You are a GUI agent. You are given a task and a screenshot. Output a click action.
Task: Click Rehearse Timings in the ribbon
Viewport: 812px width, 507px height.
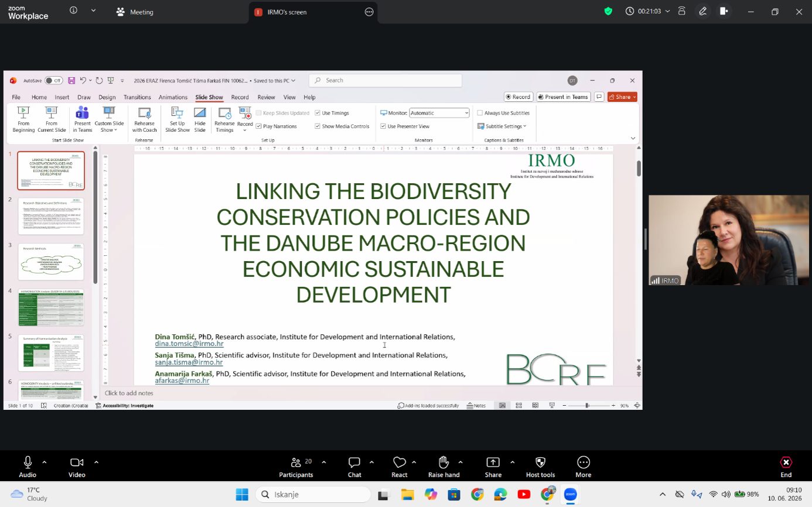(224, 119)
